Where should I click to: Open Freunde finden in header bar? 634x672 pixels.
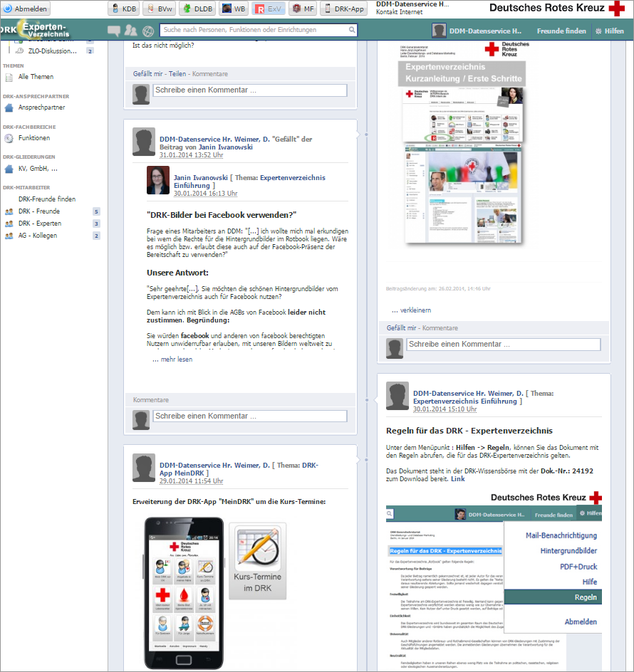click(561, 31)
